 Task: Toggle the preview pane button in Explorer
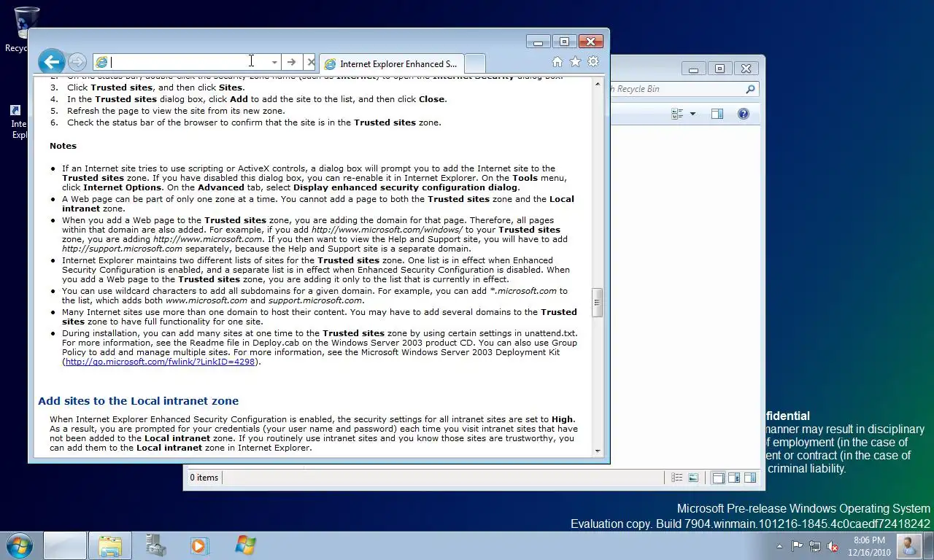click(717, 114)
